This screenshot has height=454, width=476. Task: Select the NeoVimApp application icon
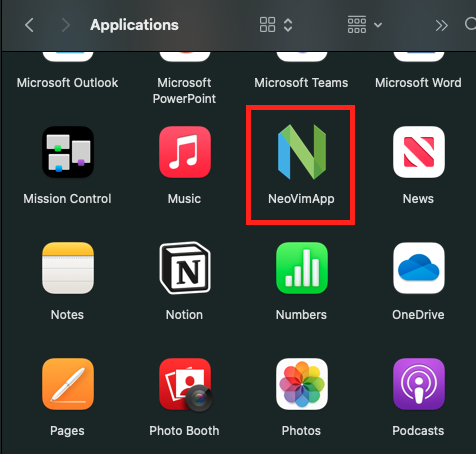click(x=302, y=152)
